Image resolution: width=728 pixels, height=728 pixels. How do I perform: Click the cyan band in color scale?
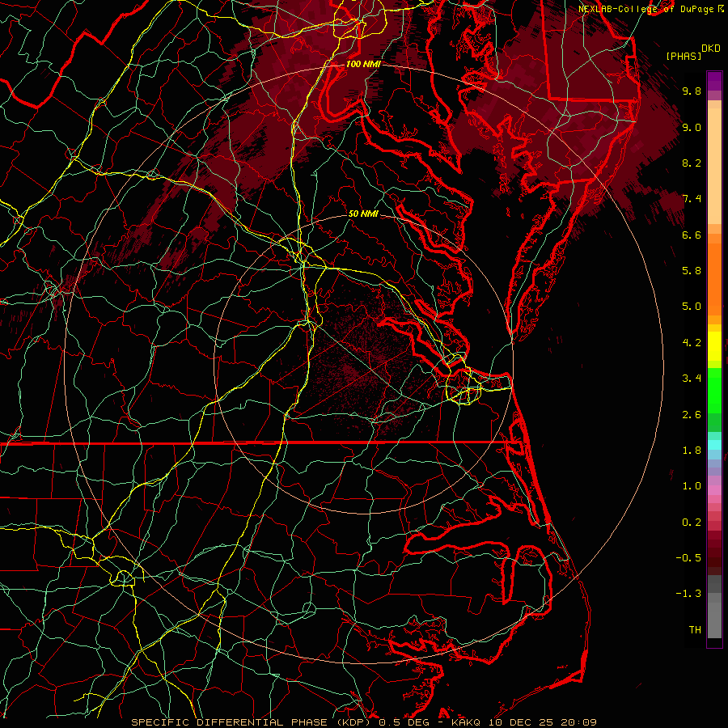coord(714,445)
